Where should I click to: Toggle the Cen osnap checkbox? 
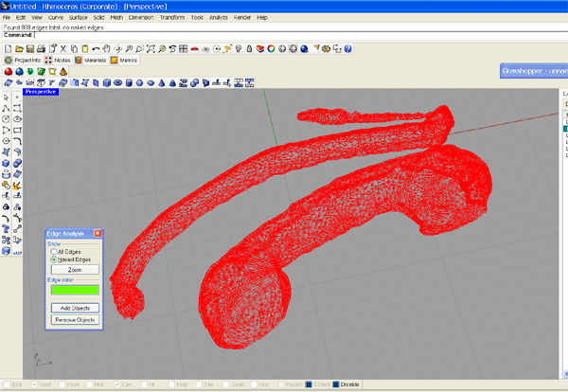coord(116,384)
